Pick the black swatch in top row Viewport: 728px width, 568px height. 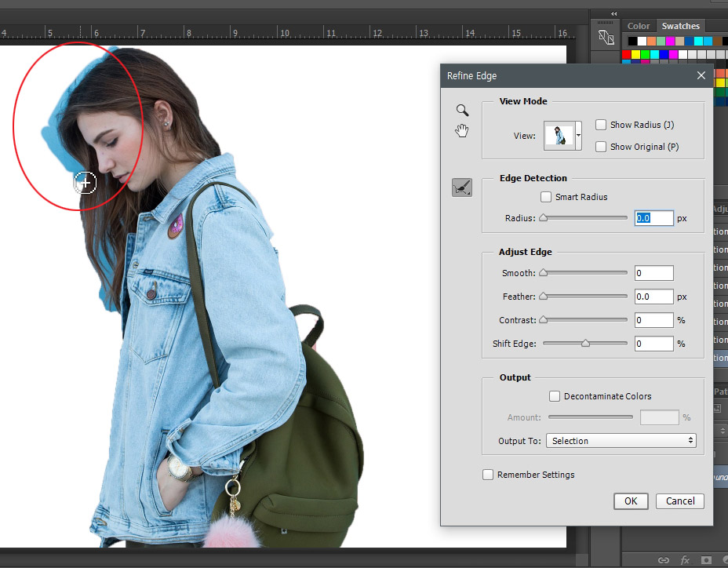tap(632, 42)
